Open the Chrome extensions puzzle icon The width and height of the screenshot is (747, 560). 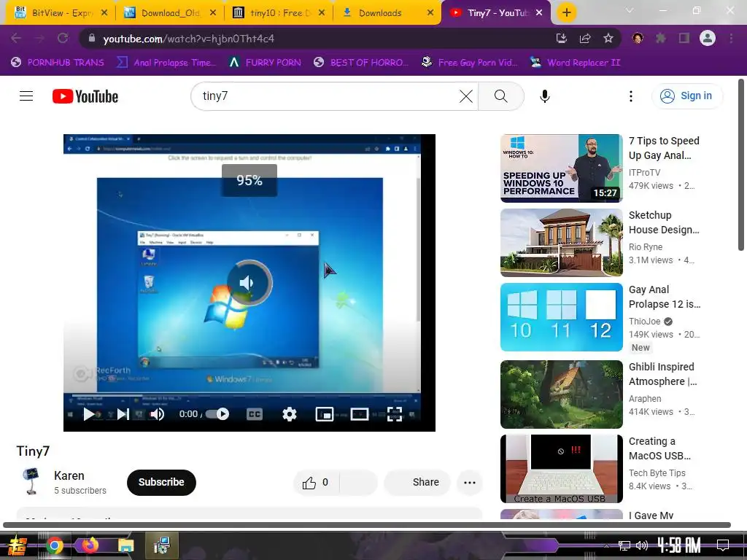pyautogui.click(x=661, y=38)
